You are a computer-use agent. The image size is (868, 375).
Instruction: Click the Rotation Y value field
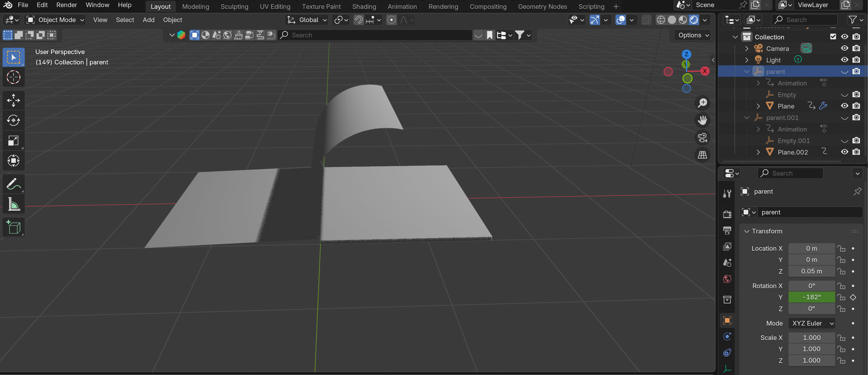click(811, 297)
